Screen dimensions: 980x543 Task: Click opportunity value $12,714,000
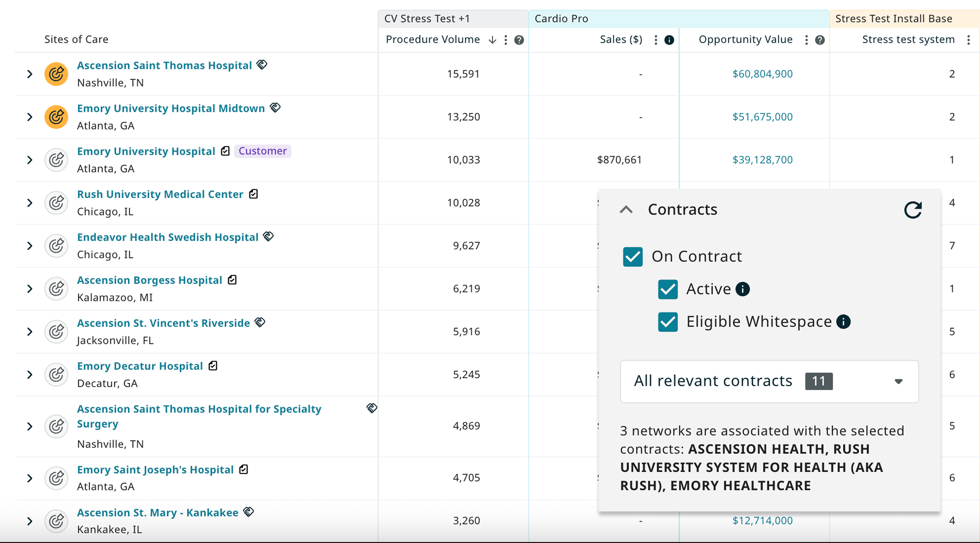(x=762, y=521)
